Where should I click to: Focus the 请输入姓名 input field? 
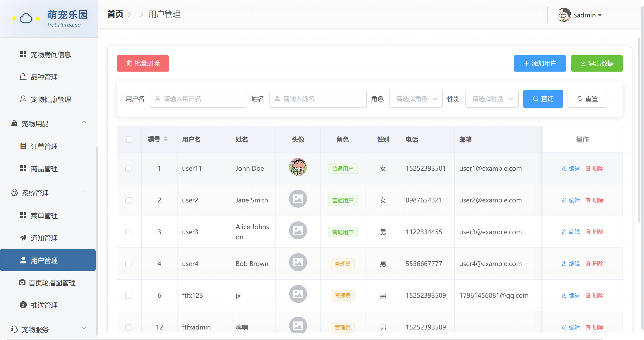318,99
